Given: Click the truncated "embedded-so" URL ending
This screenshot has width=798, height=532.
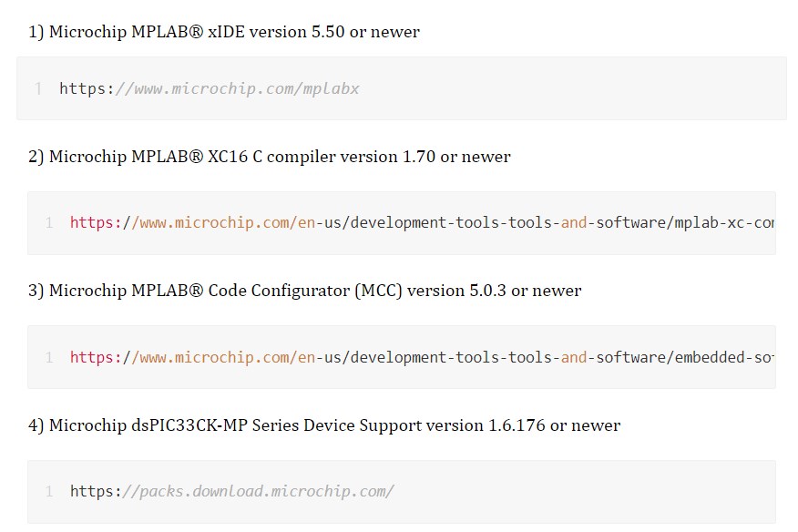Looking at the screenshot, I should point(725,357).
